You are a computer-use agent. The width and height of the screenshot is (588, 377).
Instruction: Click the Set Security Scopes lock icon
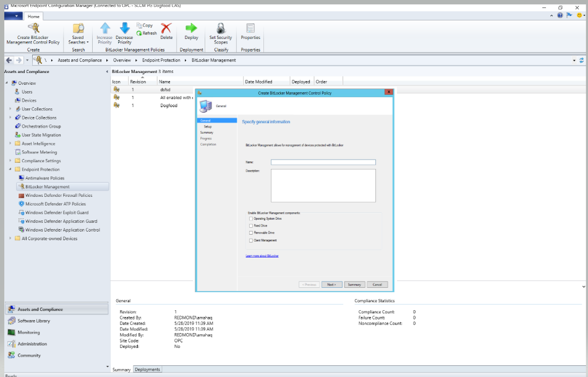tap(221, 28)
